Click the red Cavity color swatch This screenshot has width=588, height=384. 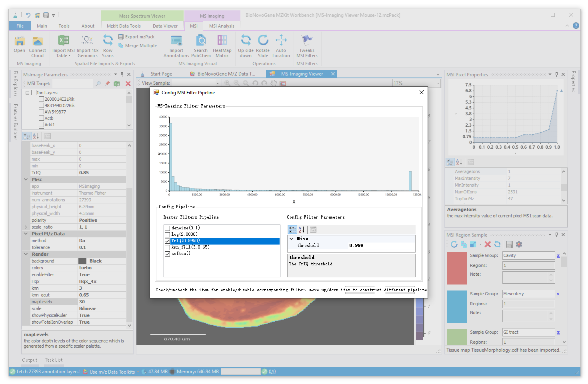click(457, 268)
